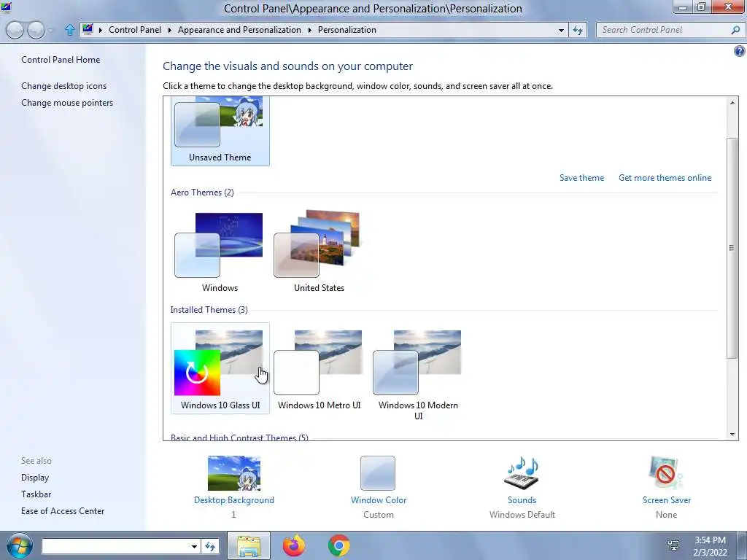The height and width of the screenshot is (560, 747).
Task: Click the theme list scrollbar thumb
Action: click(x=732, y=248)
